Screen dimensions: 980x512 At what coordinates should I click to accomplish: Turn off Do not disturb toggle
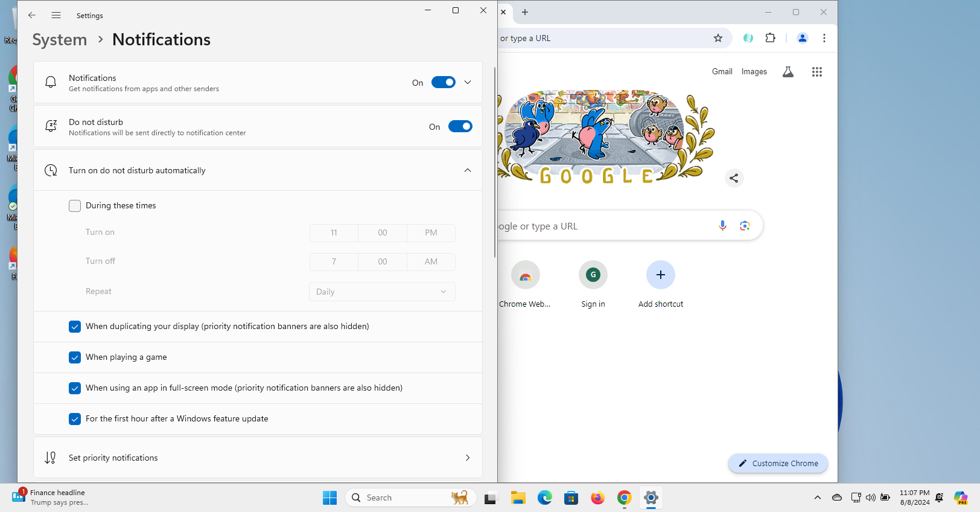click(460, 126)
